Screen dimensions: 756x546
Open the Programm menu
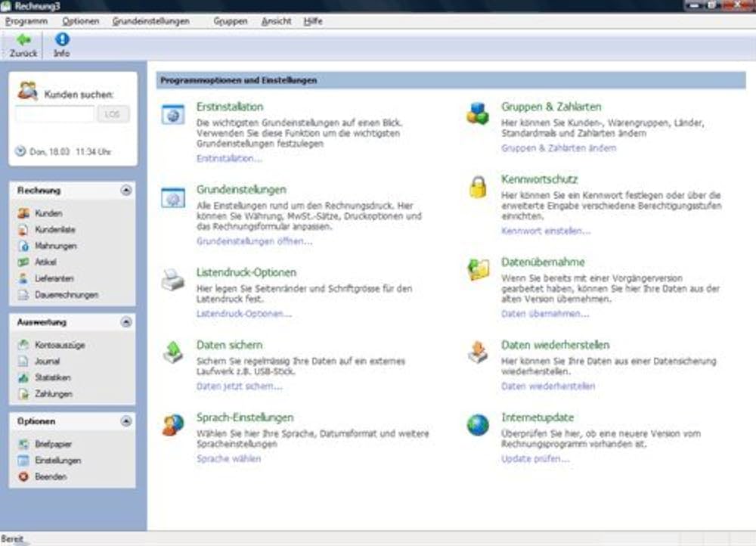tap(26, 21)
